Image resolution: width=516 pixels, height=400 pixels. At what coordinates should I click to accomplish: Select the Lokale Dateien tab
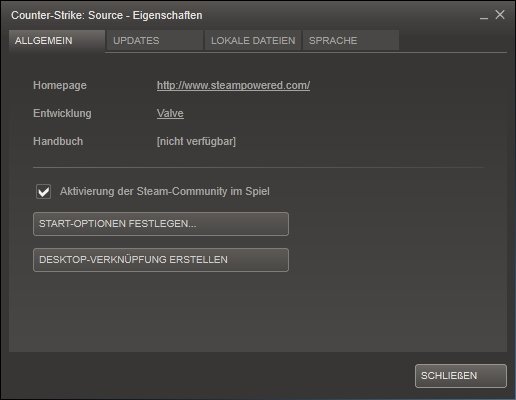pos(253,41)
